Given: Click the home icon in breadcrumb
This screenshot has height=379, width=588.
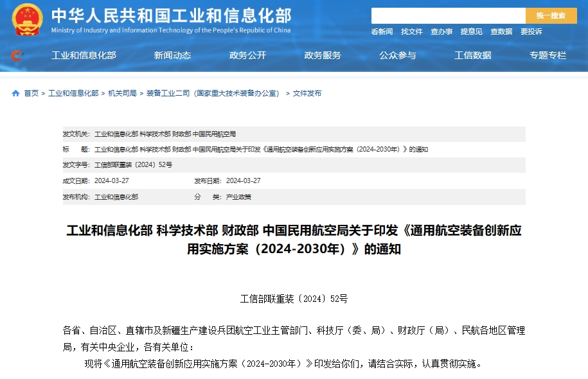Looking at the screenshot, I should pos(16,93).
